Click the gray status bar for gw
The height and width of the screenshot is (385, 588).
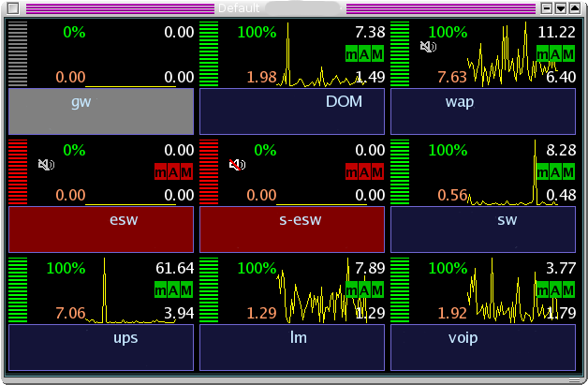[x=18, y=53]
